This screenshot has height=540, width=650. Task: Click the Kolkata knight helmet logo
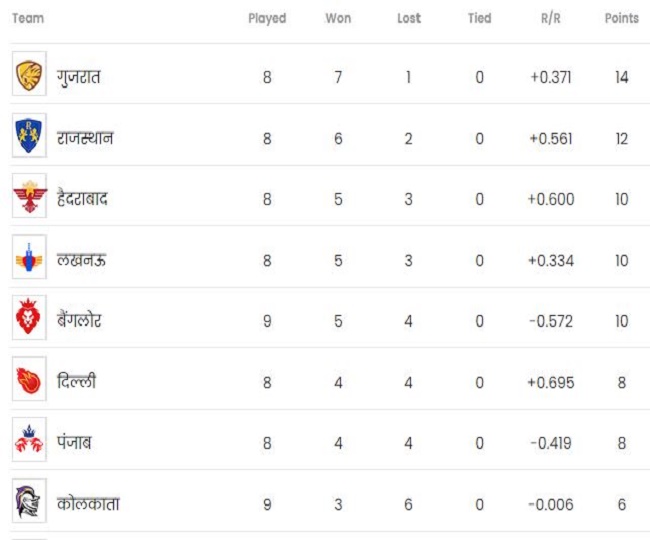29,503
